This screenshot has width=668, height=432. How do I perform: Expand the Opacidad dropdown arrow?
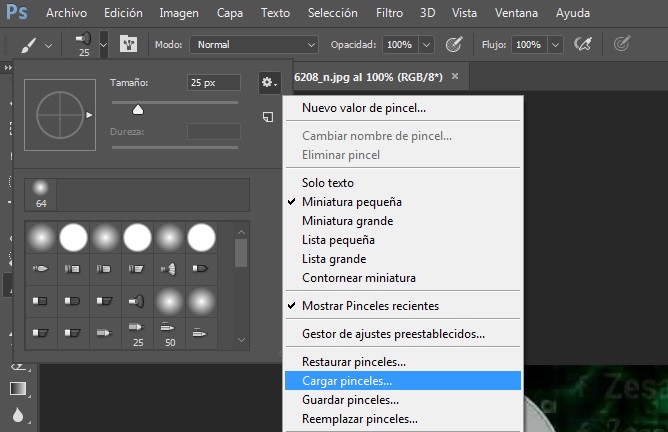[x=427, y=45]
